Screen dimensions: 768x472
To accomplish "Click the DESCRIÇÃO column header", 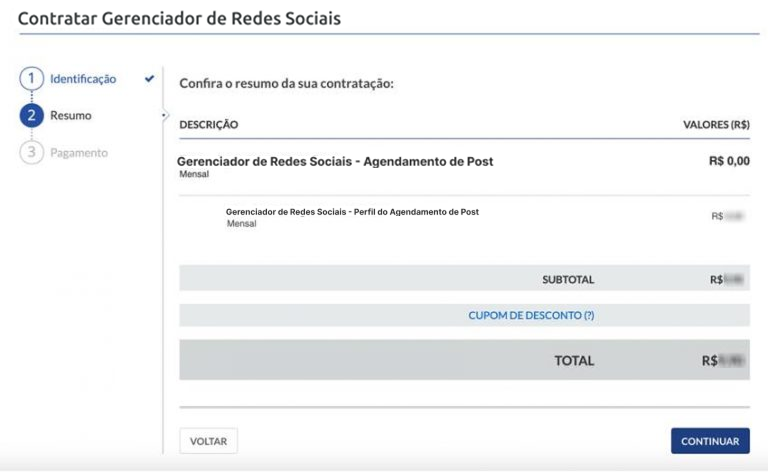I will tap(209, 124).
